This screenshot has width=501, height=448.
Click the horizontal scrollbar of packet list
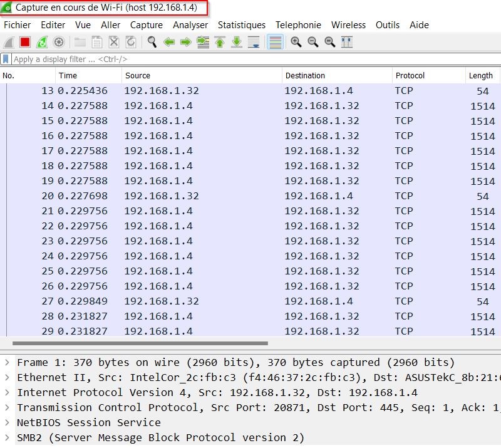coord(140,343)
